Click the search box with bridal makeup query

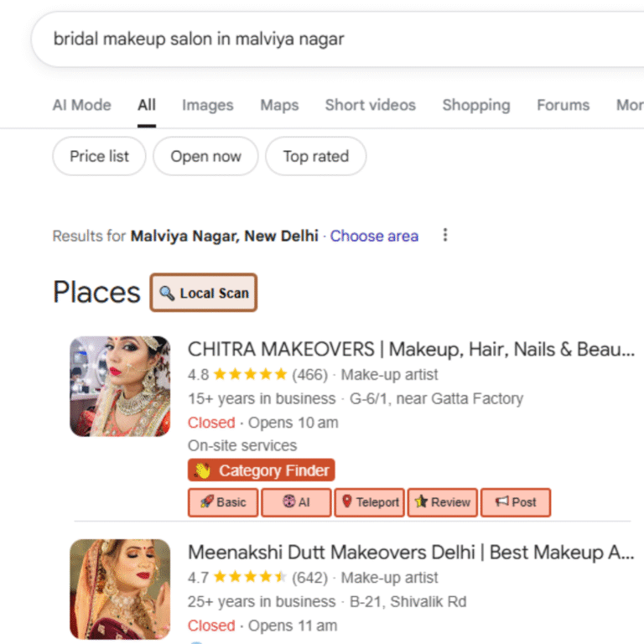(x=335, y=39)
